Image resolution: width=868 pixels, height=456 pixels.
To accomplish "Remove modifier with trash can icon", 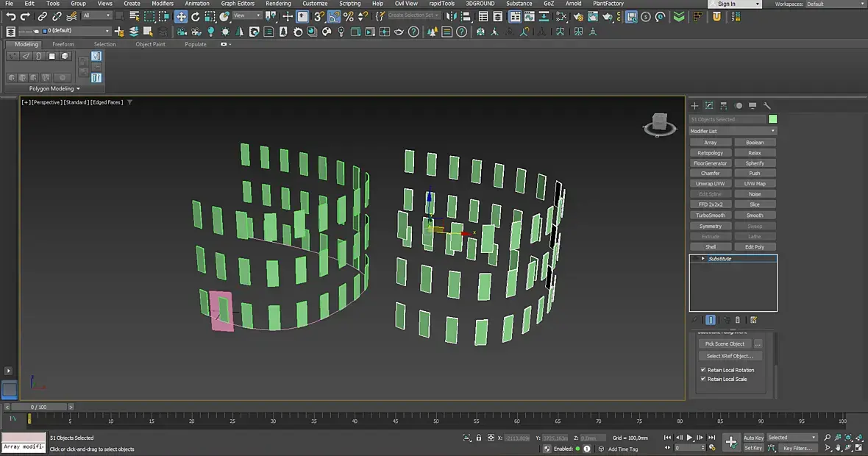I will pos(738,320).
